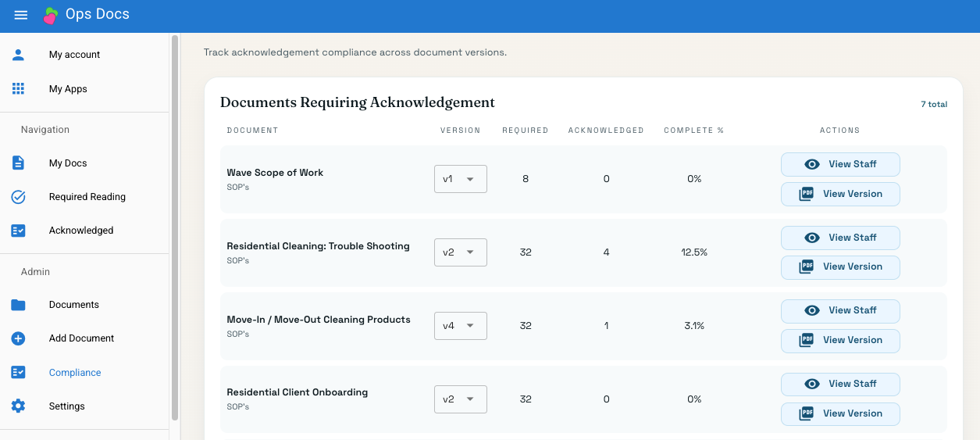This screenshot has height=440, width=980.
Task: View Staff for Move-In / Move-Out Cleaning Products
Action: pyautogui.click(x=840, y=311)
